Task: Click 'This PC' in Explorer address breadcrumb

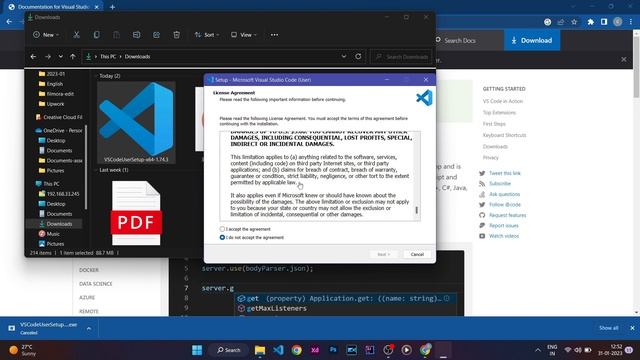Action: point(108,57)
